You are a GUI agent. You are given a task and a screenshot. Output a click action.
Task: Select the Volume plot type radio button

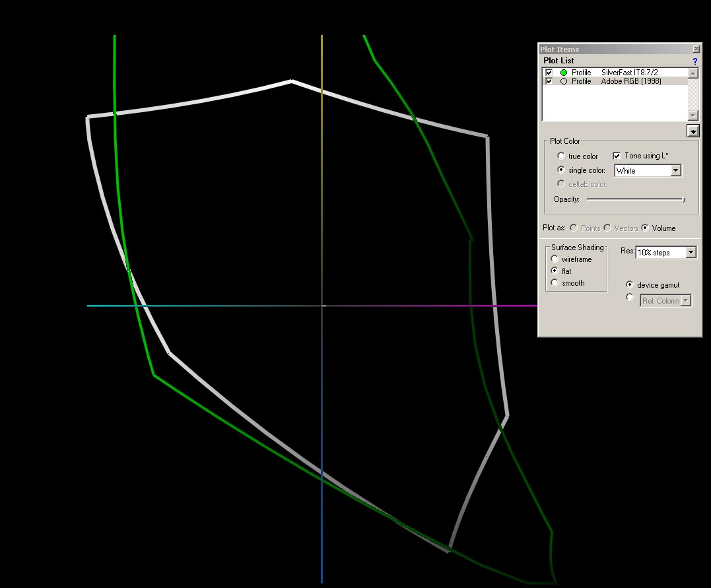645,228
